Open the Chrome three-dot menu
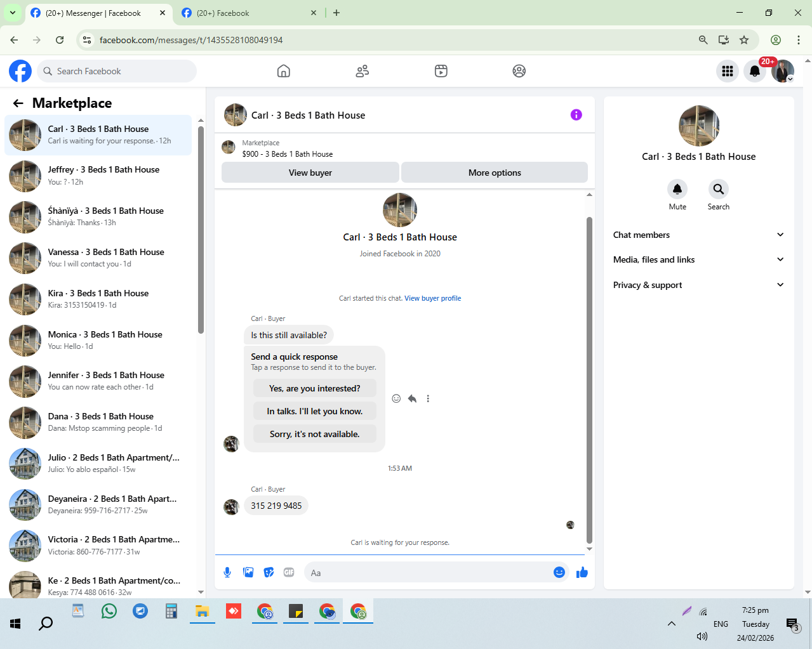The image size is (812, 649). [x=799, y=40]
